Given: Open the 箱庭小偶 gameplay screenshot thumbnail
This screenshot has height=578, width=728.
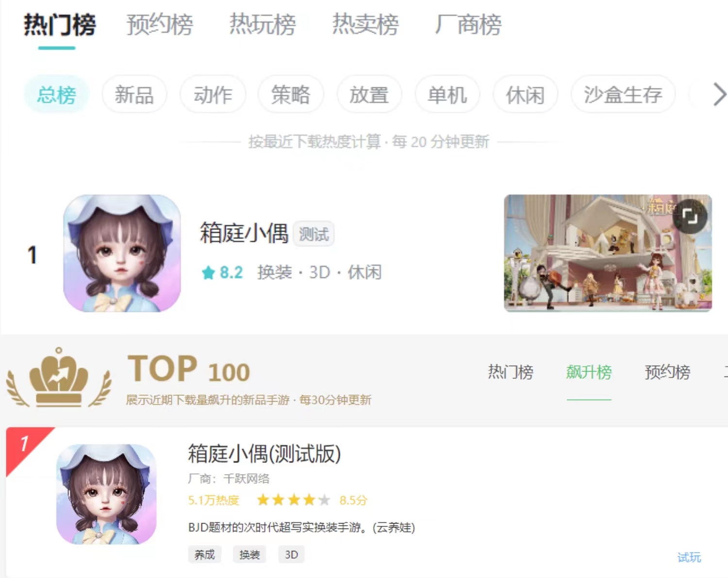Looking at the screenshot, I should click(x=608, y=253).
